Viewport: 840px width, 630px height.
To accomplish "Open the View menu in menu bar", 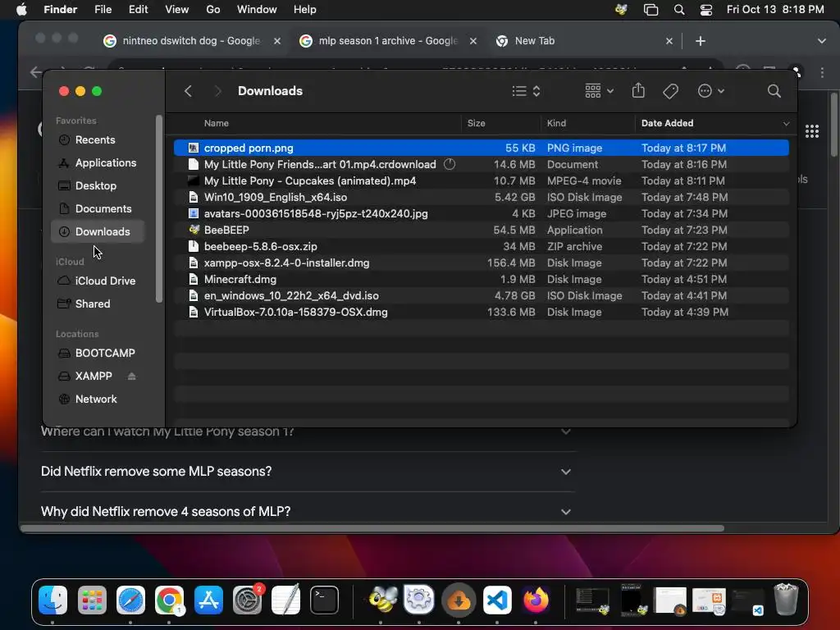I will click(x=177, y=10).
